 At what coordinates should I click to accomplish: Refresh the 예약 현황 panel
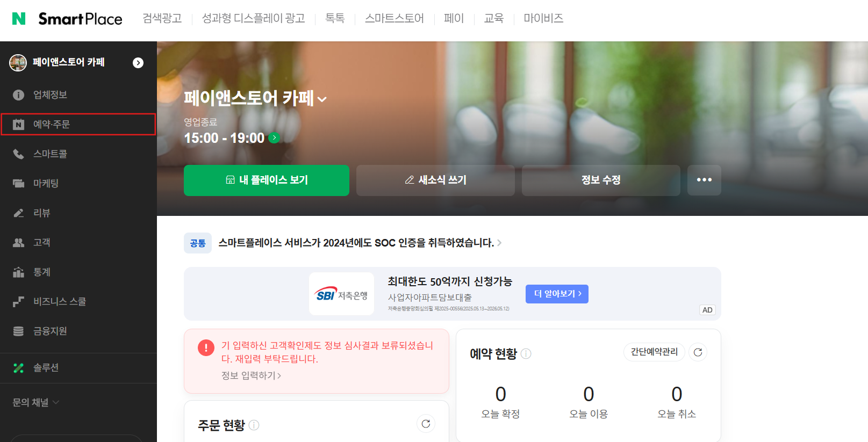point(698,352)
